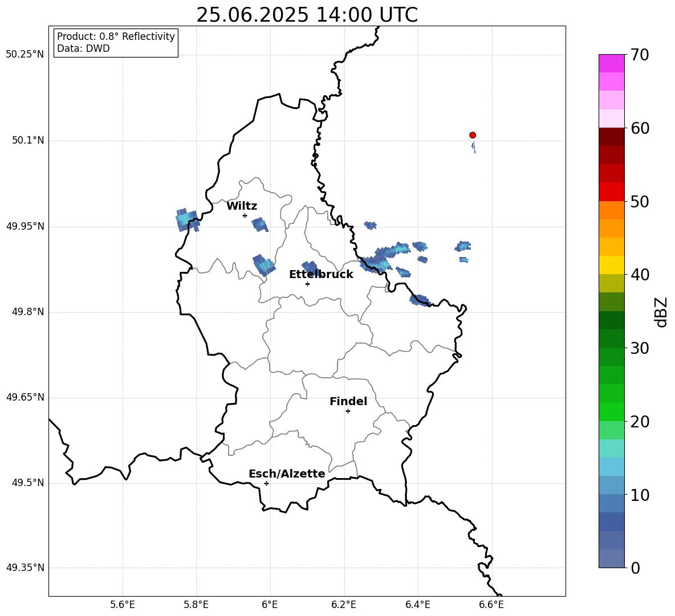Click the 20 colorbar tick label
Screen dimensions: 675x616
coord(639,422)
